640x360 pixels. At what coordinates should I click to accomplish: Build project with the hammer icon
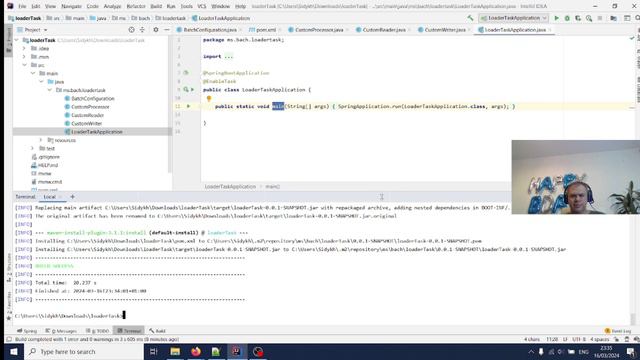tap(470, 18)
